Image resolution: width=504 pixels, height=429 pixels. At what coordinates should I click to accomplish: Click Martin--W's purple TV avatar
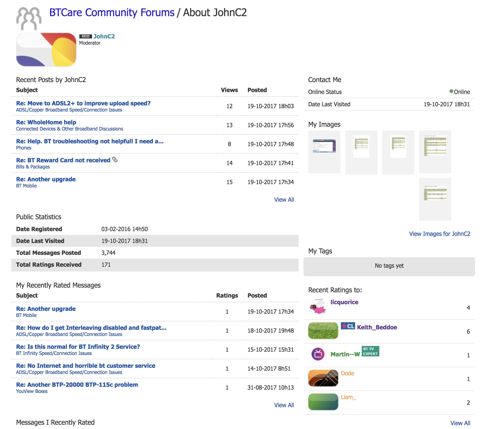tap(318, 354)
